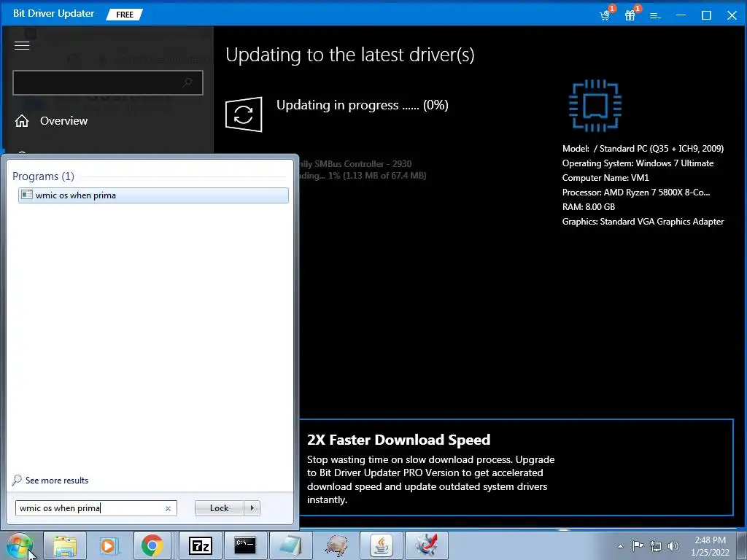
Task: Close the Bit Driver Updater window
Action: click(732, 15)
